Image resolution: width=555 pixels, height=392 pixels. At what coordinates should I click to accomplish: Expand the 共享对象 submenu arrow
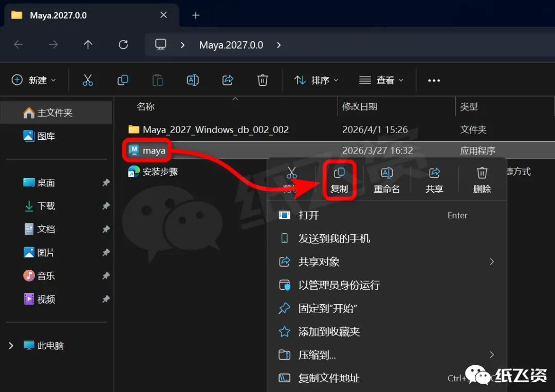coord(492,262)
